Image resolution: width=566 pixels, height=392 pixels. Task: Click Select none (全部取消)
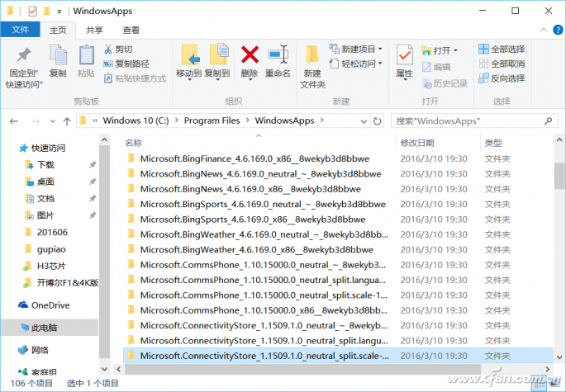(x=502, y=64)
